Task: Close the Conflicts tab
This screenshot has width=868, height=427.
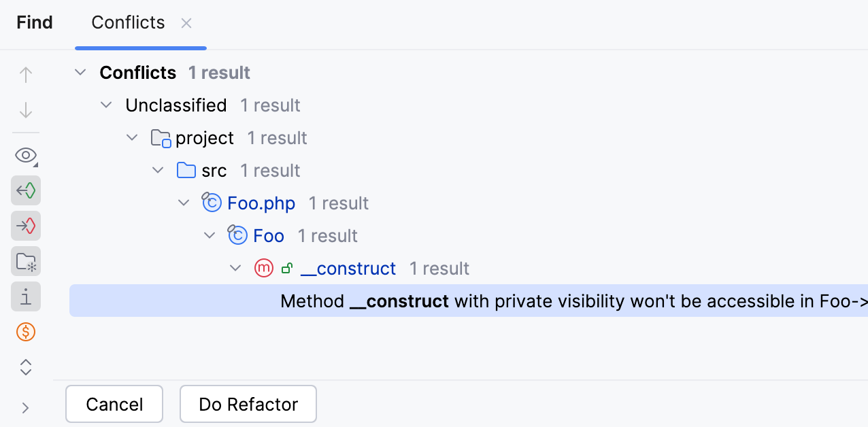Action: [x=186, y=22]
